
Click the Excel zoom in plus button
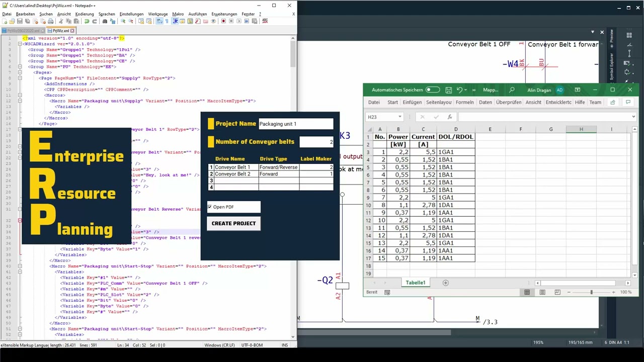[614, 292]
